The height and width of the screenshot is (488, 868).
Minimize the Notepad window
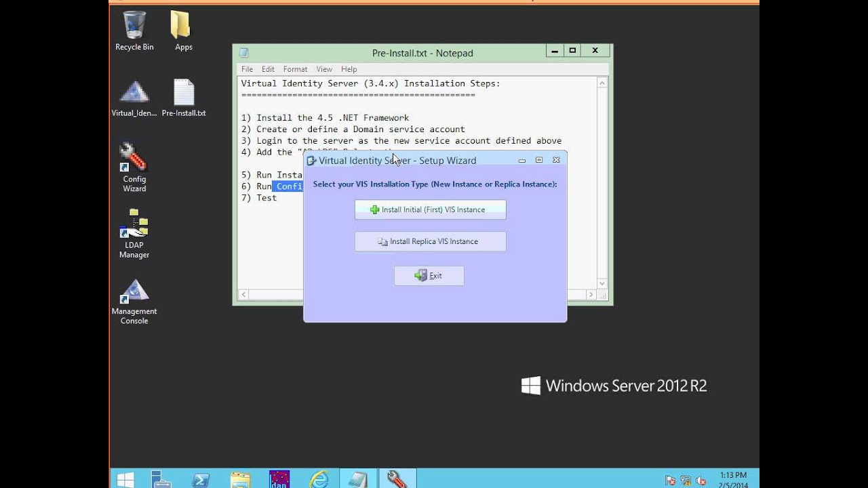coord(555,51)
